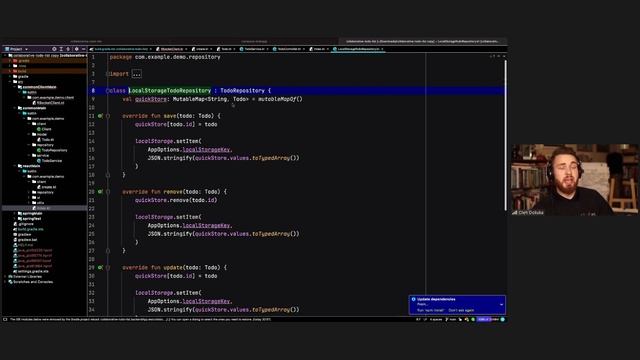The width and height of the screenshot is (640, 360).
Task: Click the quickStore property declaration
Action: (x=151, y=99)
